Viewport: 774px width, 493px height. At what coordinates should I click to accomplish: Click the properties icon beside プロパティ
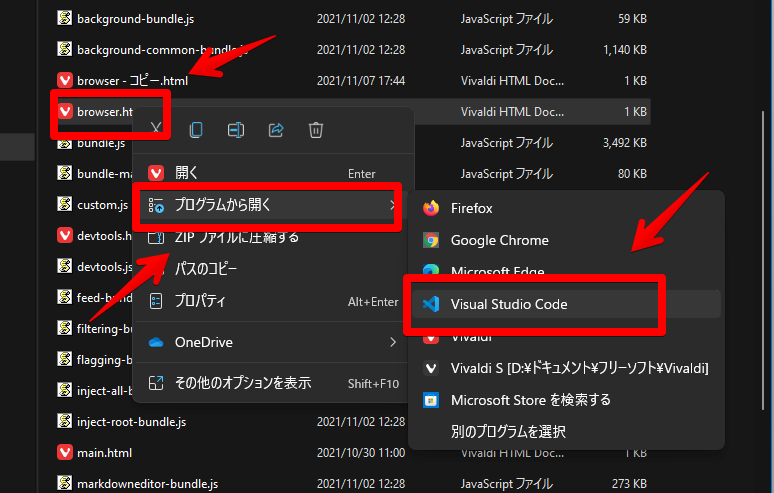(156, 301)
